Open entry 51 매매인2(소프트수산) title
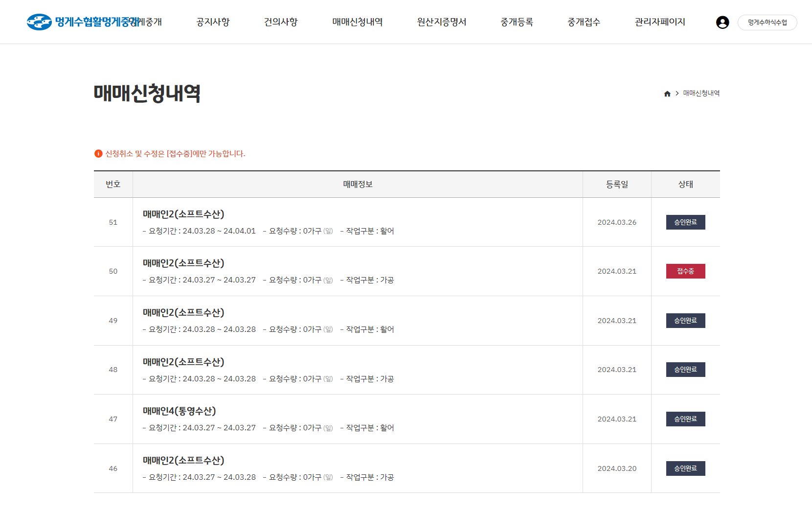 pyautogui.click(x=183, y=214)
